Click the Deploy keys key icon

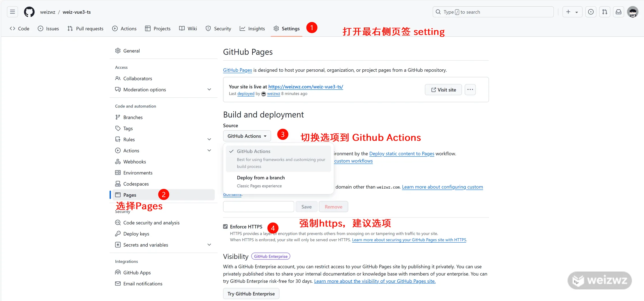[118, 234]
